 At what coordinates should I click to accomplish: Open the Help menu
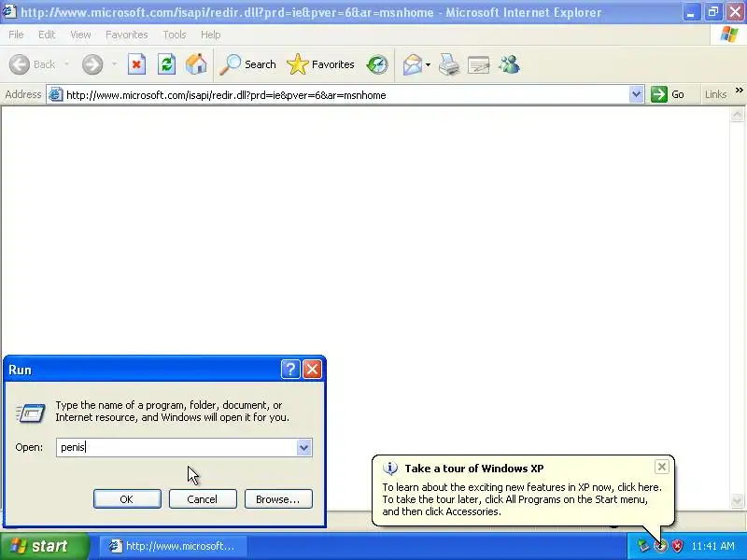click(211, 35)
